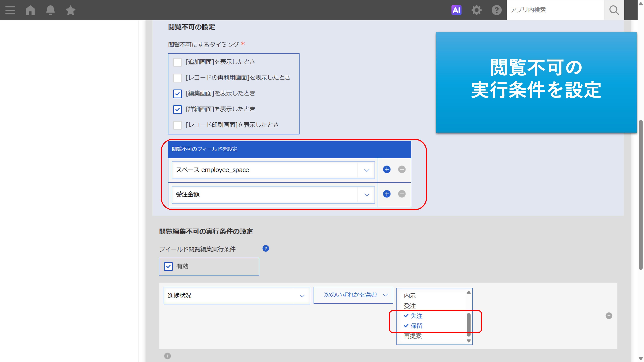The width and height of the screenshot is (644, 362).
Task: Click the アプリ内検索 search field
Action: (x=555, y=10)
